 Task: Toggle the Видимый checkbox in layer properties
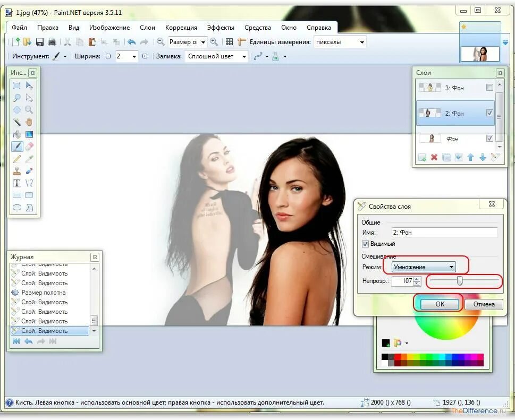pyautogui.click(x=365, y=244)
